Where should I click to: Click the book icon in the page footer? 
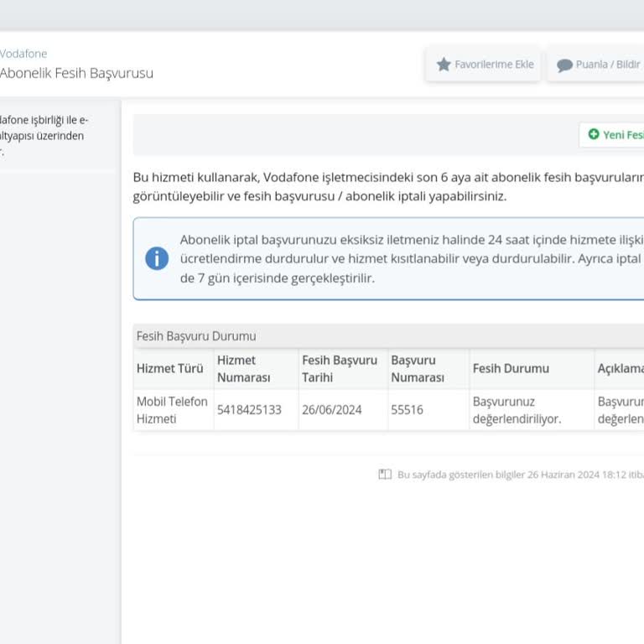tap(385, 475)
